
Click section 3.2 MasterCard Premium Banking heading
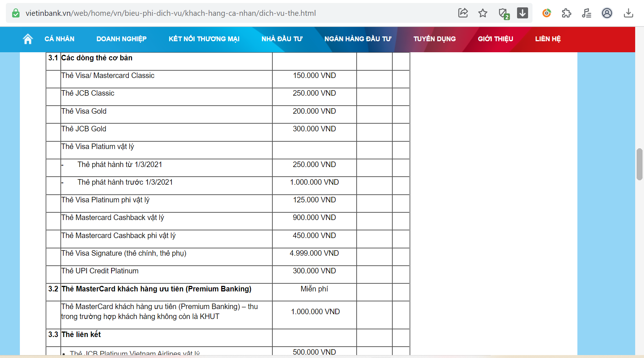pos(156,289)
